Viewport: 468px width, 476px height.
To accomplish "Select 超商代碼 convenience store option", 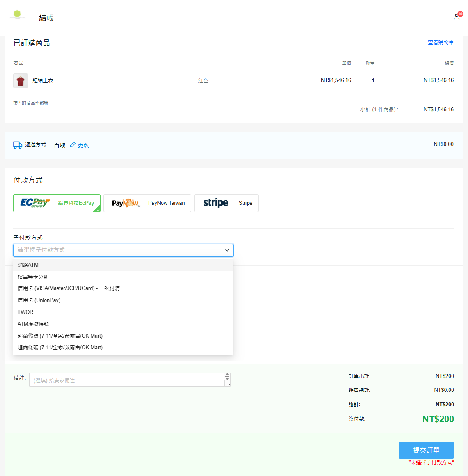I will [x=60, y=336].
